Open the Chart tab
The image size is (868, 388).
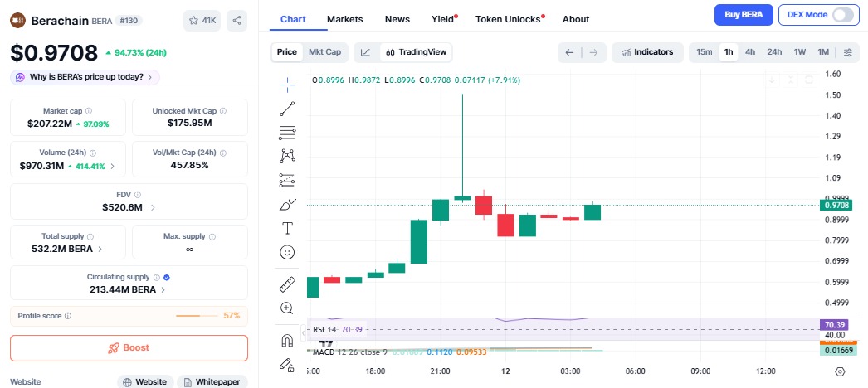pos(294,19)
